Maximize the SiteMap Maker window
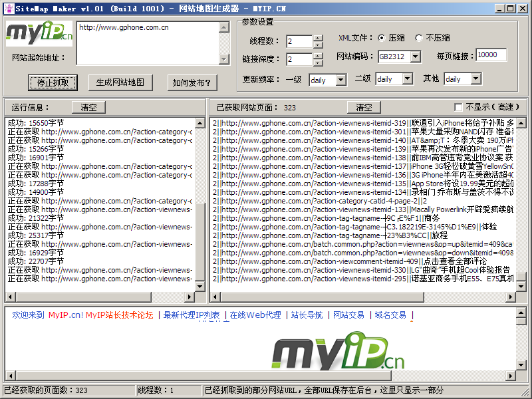532x399 pixels. pyautogui.click(x=510, y=9)
